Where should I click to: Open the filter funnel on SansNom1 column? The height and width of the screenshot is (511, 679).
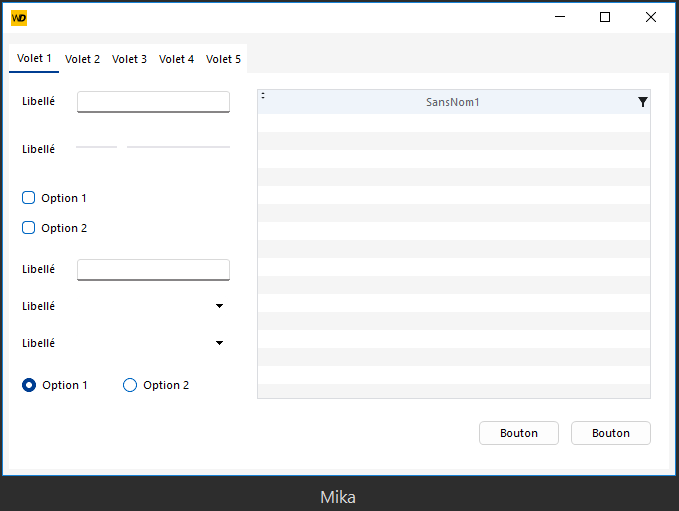coord(642,102)
